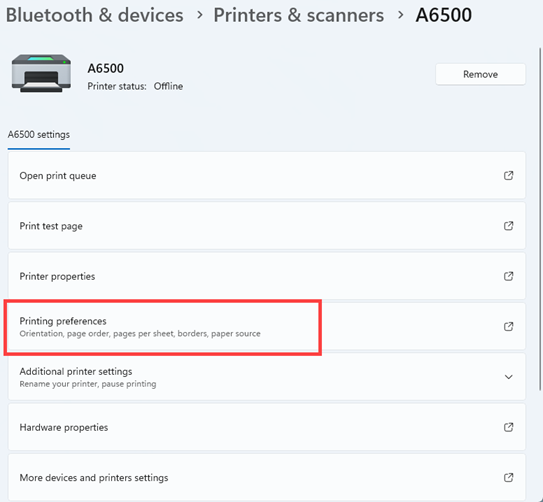Click the A6500 printer image
The image size is (543, 502).
pos(41,73)
